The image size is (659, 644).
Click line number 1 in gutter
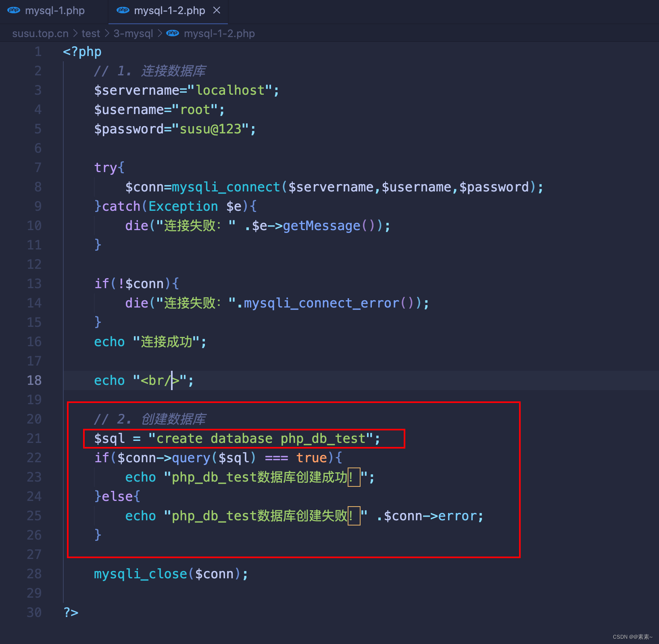[38, 52]
